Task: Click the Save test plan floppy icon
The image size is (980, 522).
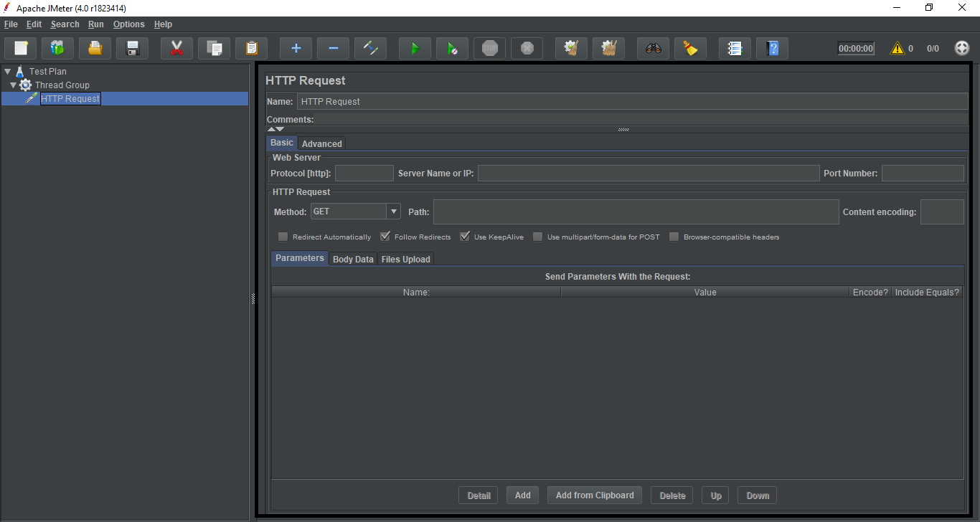Action: [132, 49]
